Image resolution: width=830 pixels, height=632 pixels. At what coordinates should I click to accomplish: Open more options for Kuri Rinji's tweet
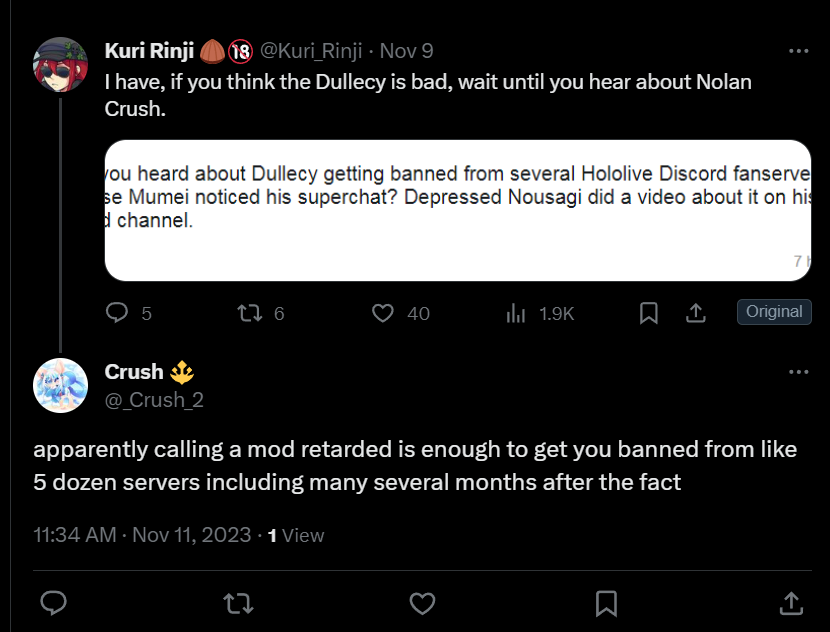[798, 51]
